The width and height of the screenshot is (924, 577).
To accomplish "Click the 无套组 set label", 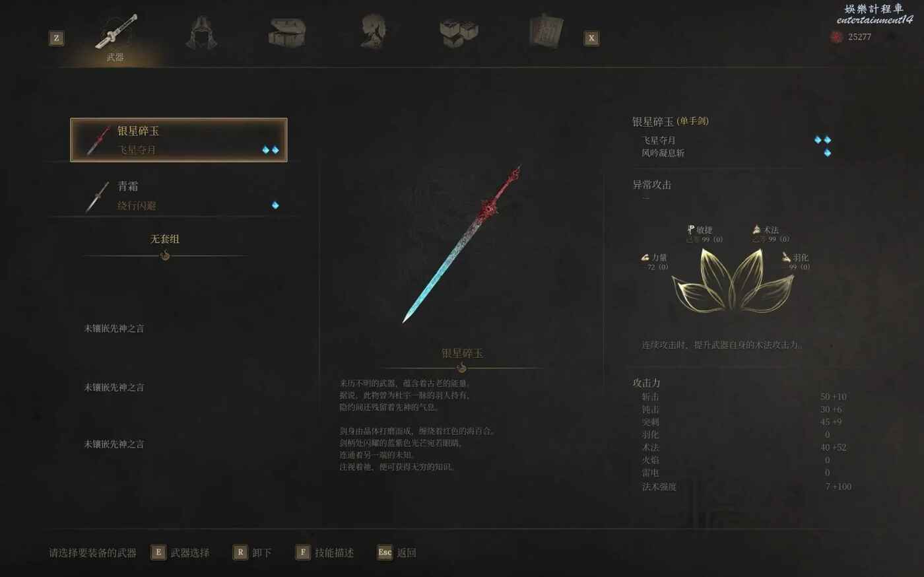I will pyautogui.click(x=165, y=239).
